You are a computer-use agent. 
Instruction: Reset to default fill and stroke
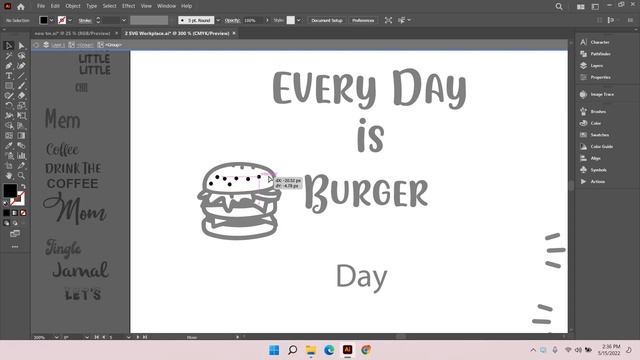(6, 202)
